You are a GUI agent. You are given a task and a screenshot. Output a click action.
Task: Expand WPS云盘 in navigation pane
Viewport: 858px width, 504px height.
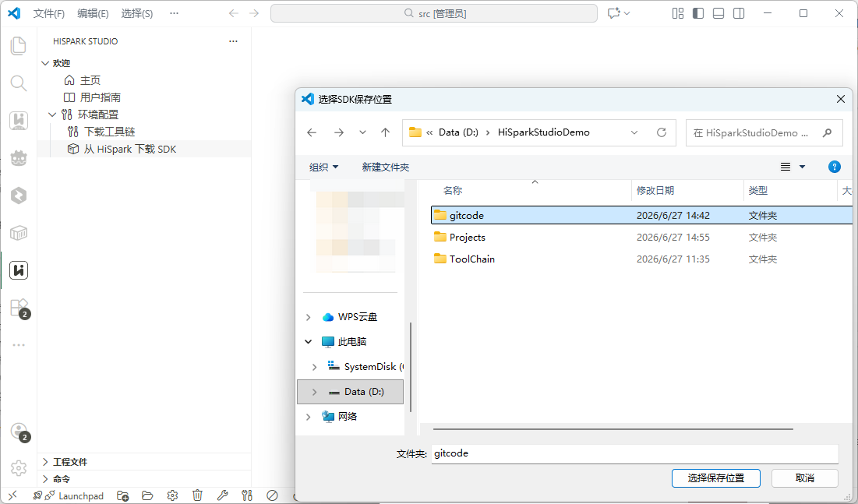[308, 317]
